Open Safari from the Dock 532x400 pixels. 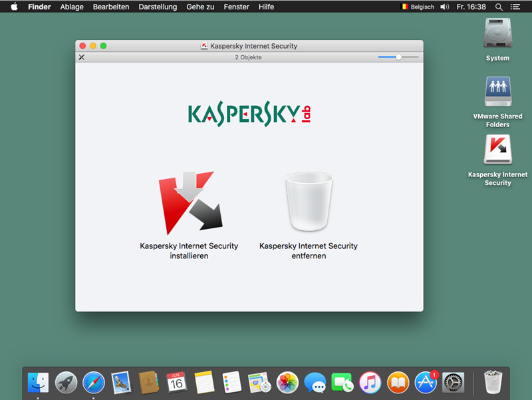pyautogui.click(x=94, y=382)
